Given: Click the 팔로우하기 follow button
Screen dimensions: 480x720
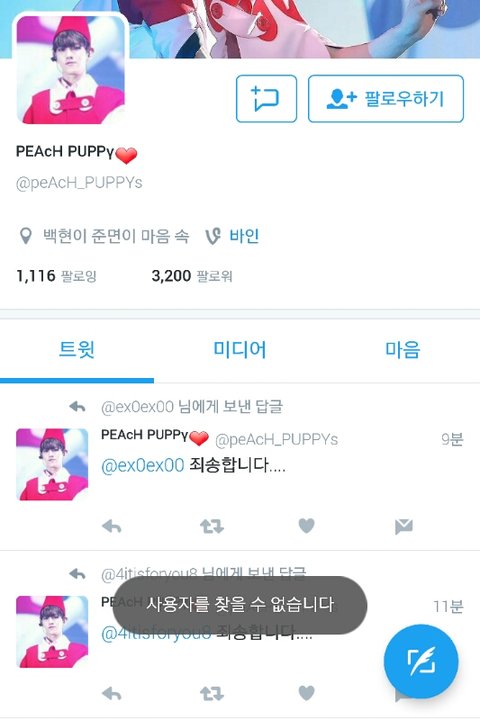Looking at the screenshot, I should pyautogui.click(x=386, y=99).
